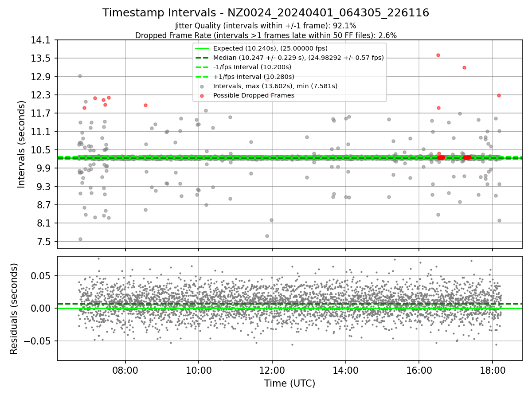
Task: Click the solid green line sample in legend
Action: coord(202,48)
